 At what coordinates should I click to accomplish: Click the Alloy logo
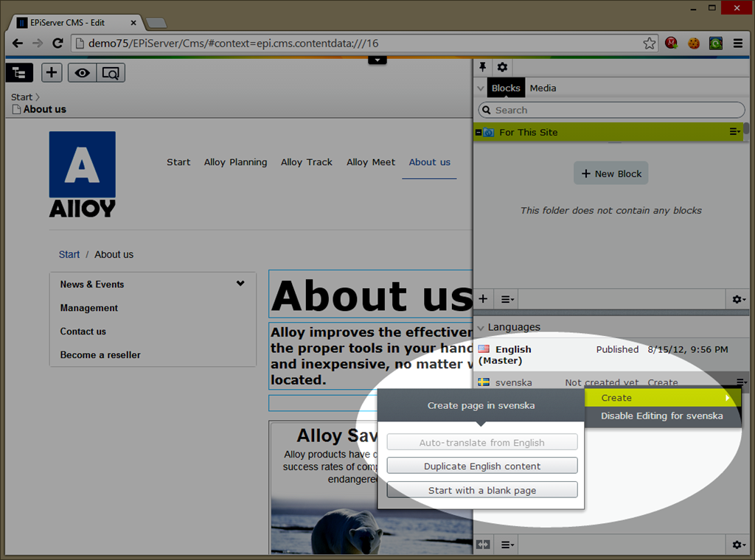(x=82, y=174)
